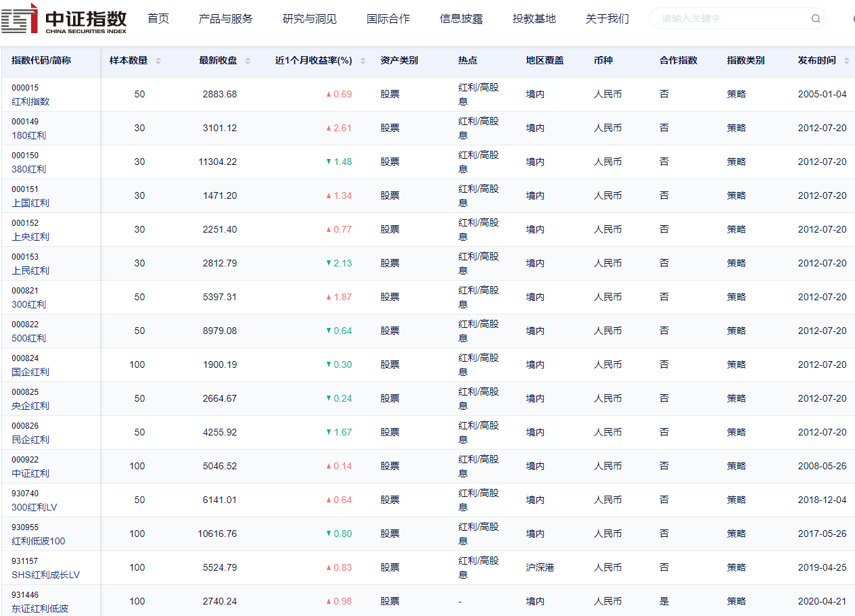The image size is (855, 616).
Task: Click the search magnifier icon
Action: (816, 18)
